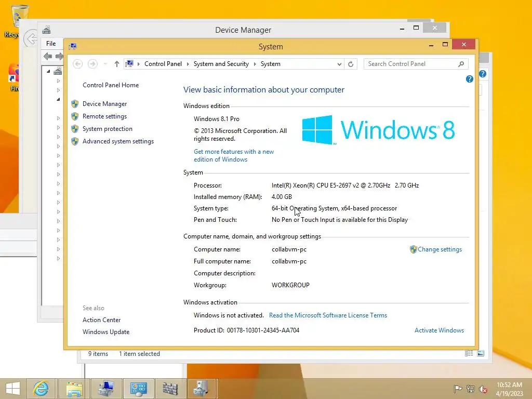
Task: Expand the chevron before Control Panel breadcrumb
Action: coord(138,64)
